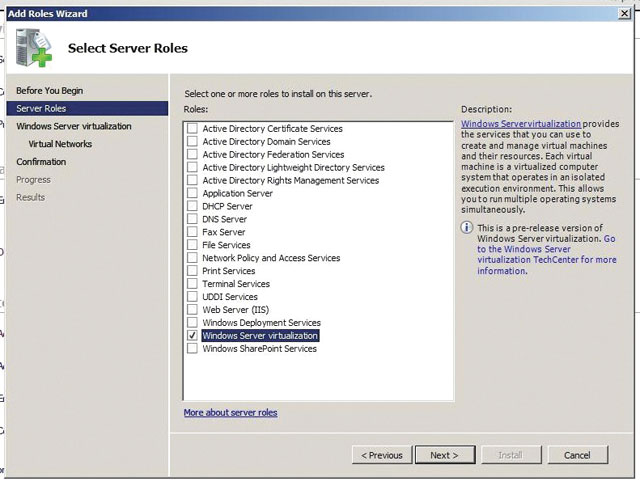This screenshot has height=486, width=640.
Task: Follow the Windows Server virtualization description link
Action: pos(520,124)
